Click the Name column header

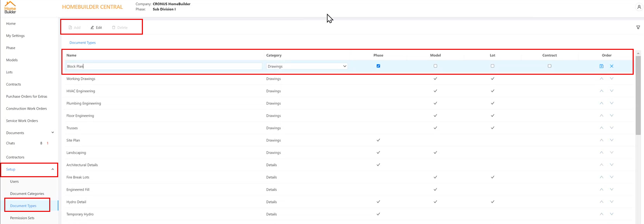[x=72, y=55]
